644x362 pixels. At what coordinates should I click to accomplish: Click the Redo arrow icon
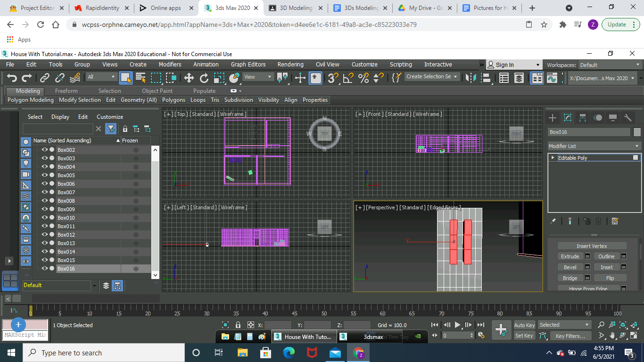27,78
